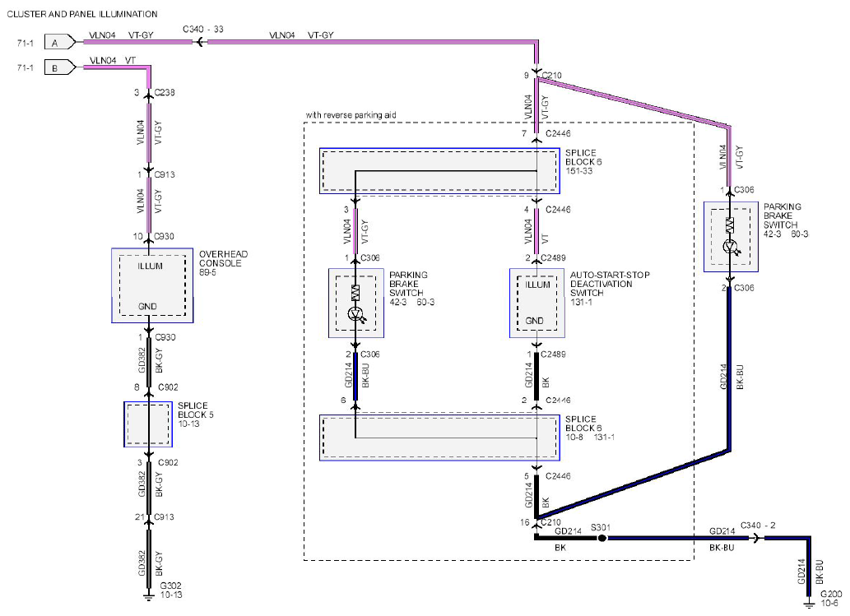
Task: Open the Splice Block 5 10-13 label
Action: (196, 415)
